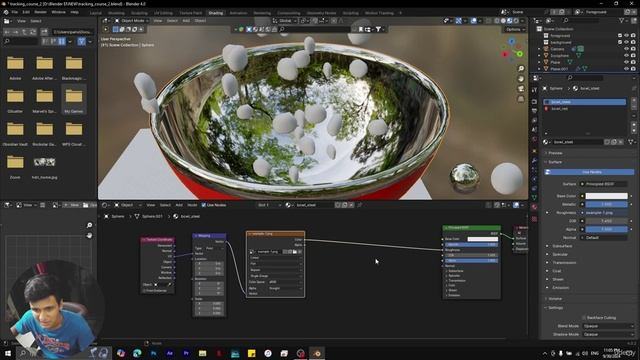This screenshot has height=360, width=640.
Task: Open Blender from the Windows taskbar
Action: (317, 353)
